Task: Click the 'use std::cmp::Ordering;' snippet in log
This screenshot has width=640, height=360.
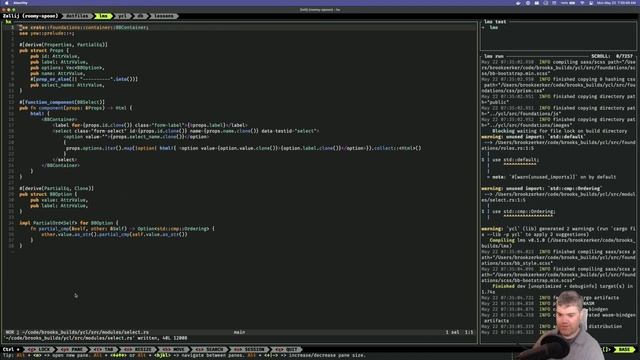Action: (524, 211)
